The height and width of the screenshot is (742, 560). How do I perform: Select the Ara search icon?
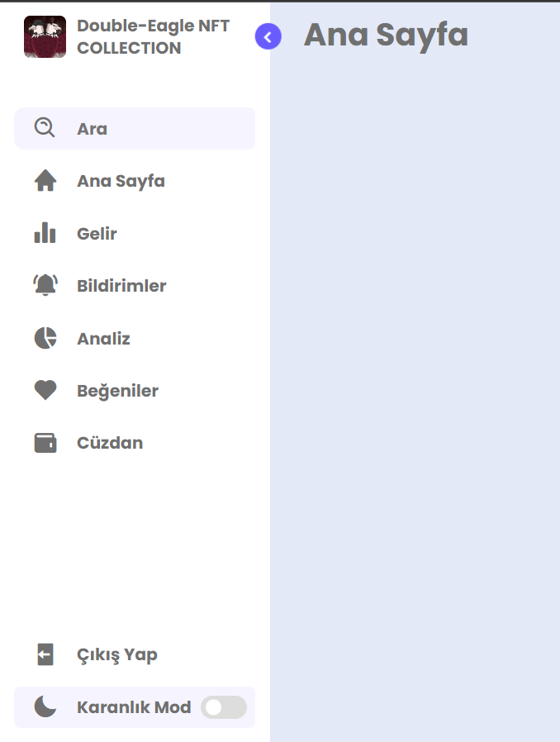coord(45,128)
